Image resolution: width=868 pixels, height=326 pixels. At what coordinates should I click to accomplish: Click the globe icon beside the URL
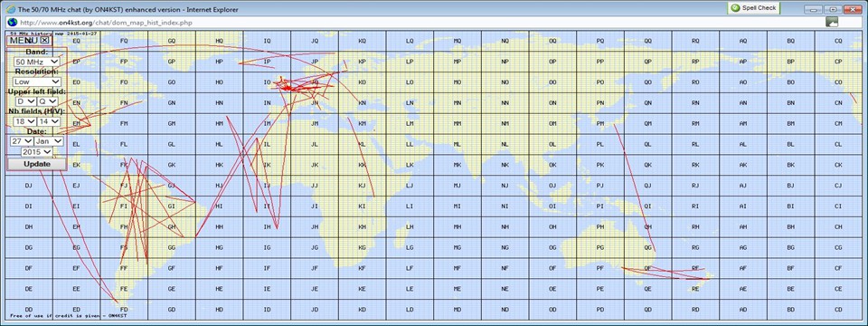[x=12, y=22]
